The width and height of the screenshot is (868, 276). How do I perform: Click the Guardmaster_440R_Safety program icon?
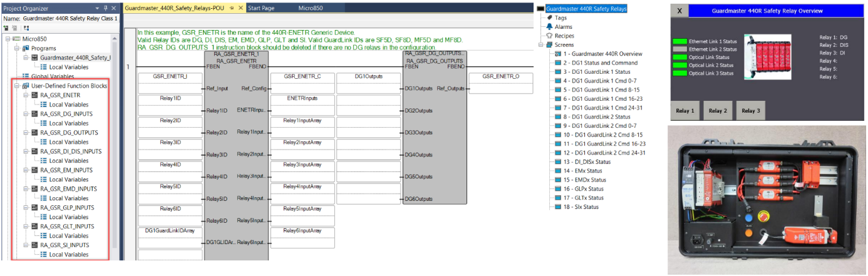(34, 58)
